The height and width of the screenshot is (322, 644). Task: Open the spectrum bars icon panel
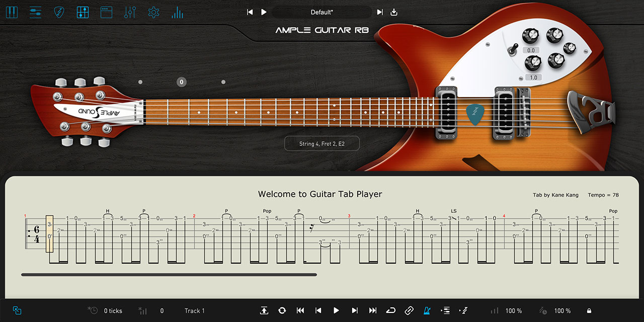[177, 12]
